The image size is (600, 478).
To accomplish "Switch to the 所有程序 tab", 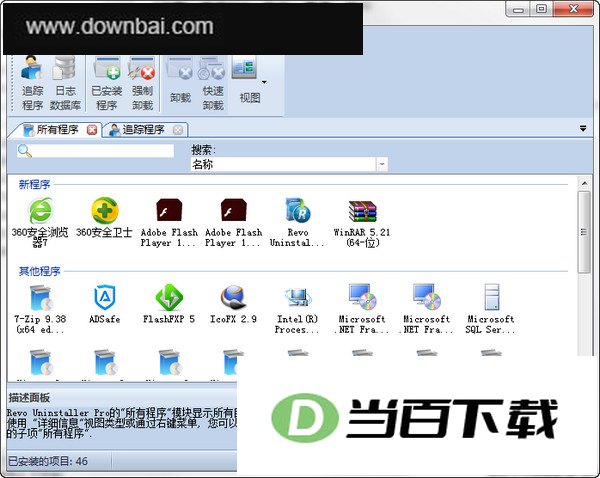I will click(57, 129).
